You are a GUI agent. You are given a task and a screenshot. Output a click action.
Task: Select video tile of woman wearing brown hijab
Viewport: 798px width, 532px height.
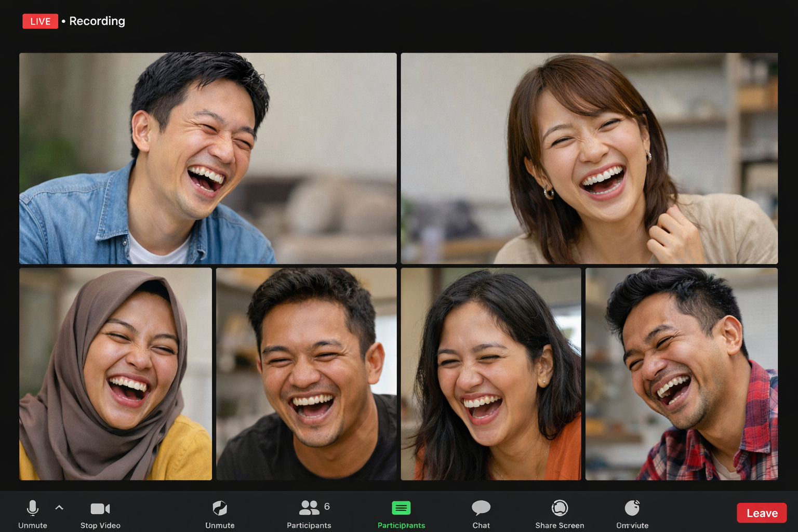click(x=115, y=374)
